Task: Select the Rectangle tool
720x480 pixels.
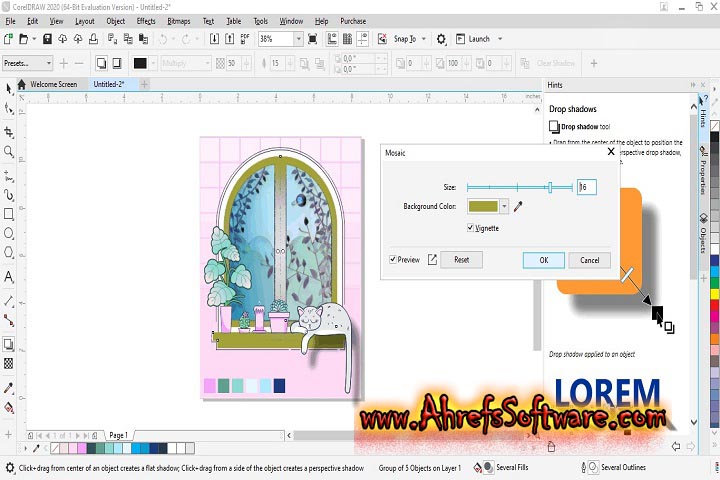Action: coord(8,214)
